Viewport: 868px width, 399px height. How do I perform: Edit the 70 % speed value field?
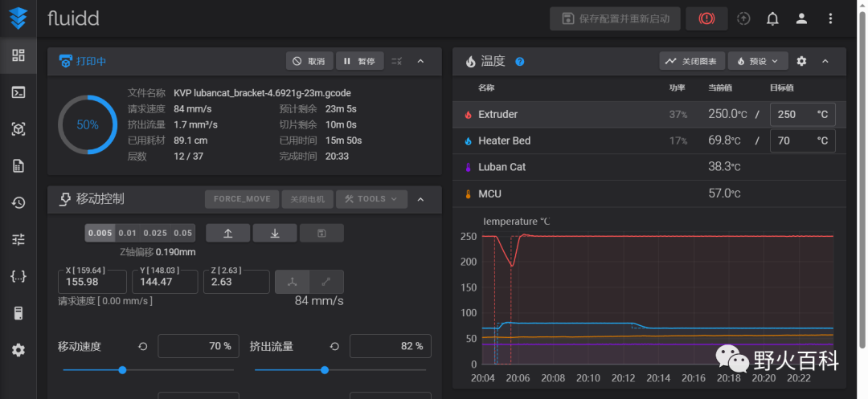coord(199,346)
